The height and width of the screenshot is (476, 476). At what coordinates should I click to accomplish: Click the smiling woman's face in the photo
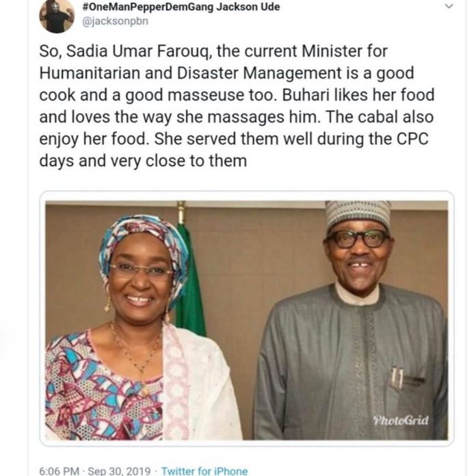(139, 277)
